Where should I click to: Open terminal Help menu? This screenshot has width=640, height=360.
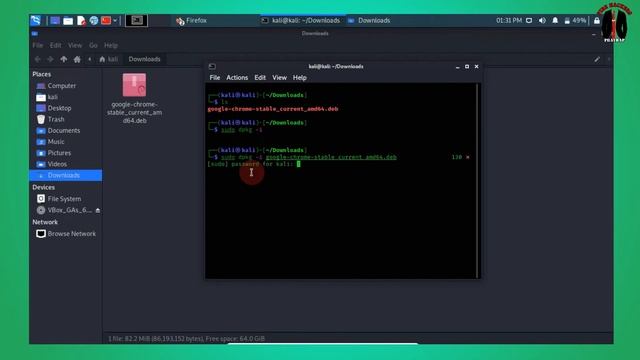300,78
